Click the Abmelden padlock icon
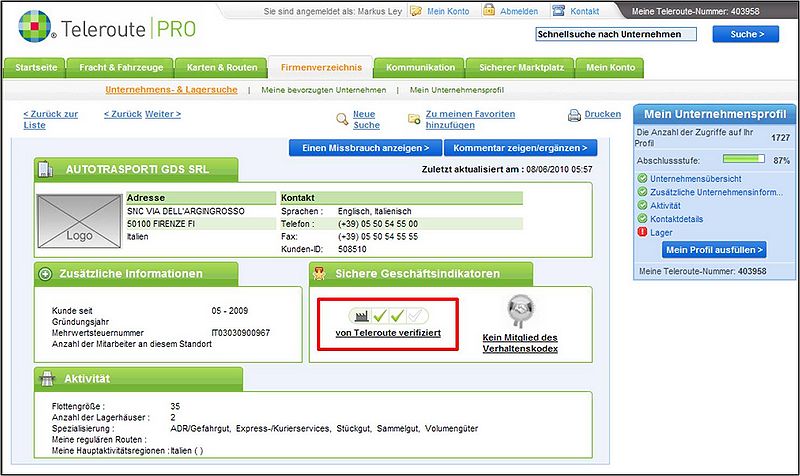Viewport: 800px width, 476px height. (489, 10)
